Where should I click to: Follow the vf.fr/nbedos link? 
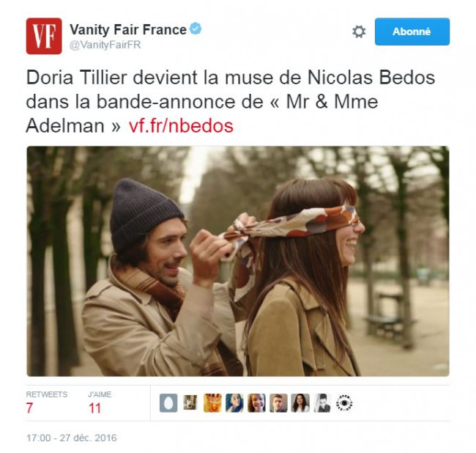(x=181, y=125)
